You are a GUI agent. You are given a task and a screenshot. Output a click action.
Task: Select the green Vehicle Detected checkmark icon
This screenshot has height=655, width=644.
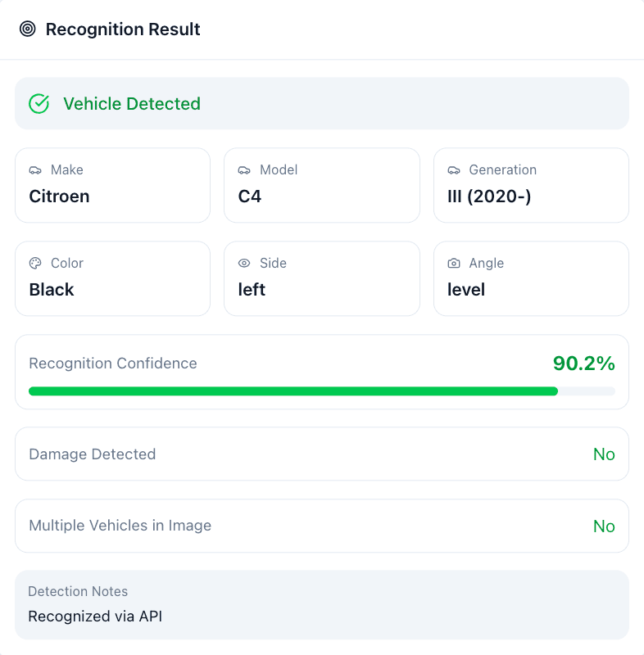39,104
